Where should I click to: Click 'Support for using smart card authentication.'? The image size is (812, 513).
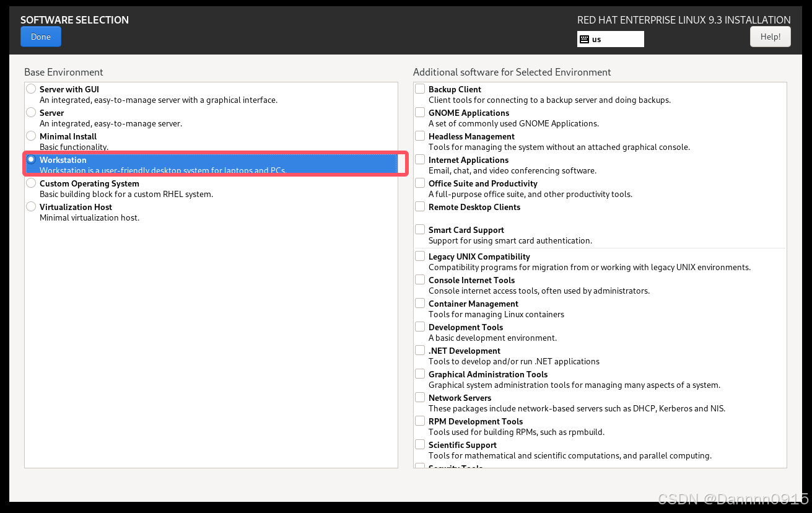510,240
